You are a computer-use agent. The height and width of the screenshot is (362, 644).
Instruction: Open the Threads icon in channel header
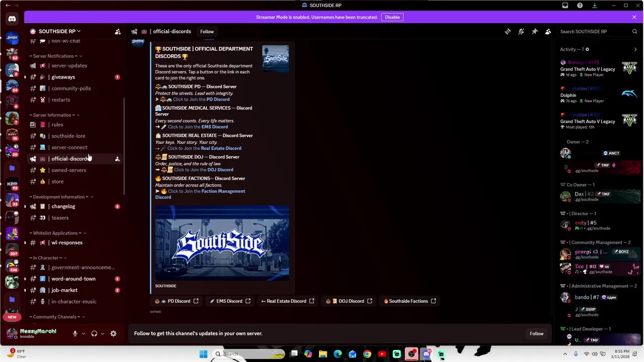pyautogui.click(x=508, y=32)
